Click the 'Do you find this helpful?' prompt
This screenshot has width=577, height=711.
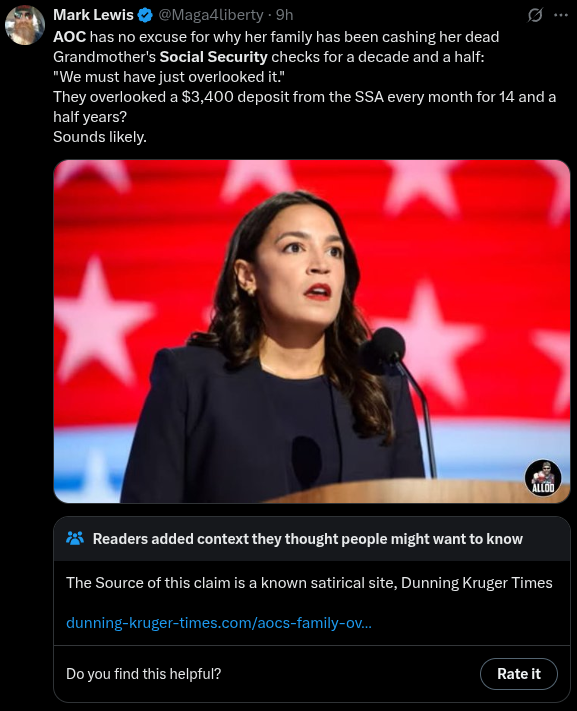143,674
